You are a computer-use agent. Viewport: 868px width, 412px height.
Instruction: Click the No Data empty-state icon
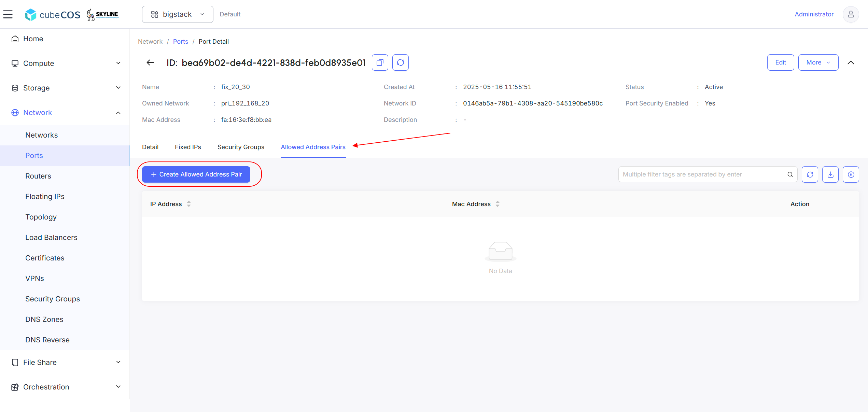pos(500,251)
